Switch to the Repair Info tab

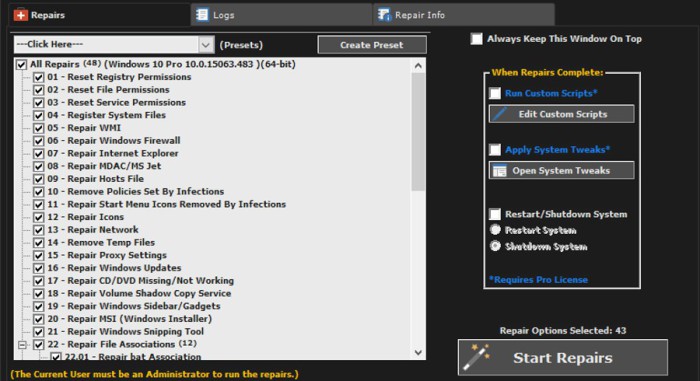(x=464, y=15)
